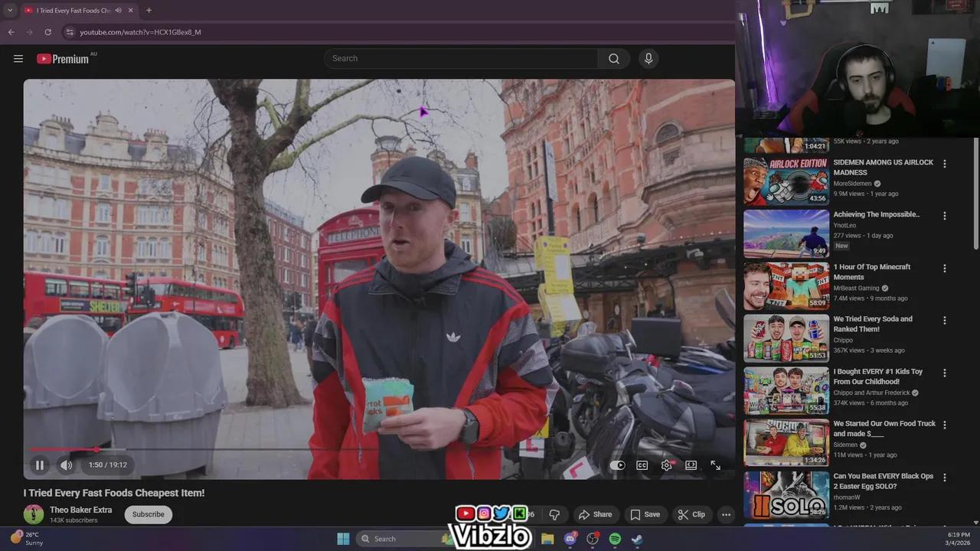Open the player settings gear
The height and width of the screenshot is (551, 980).
pyautogui.click(x=667, y=465)
